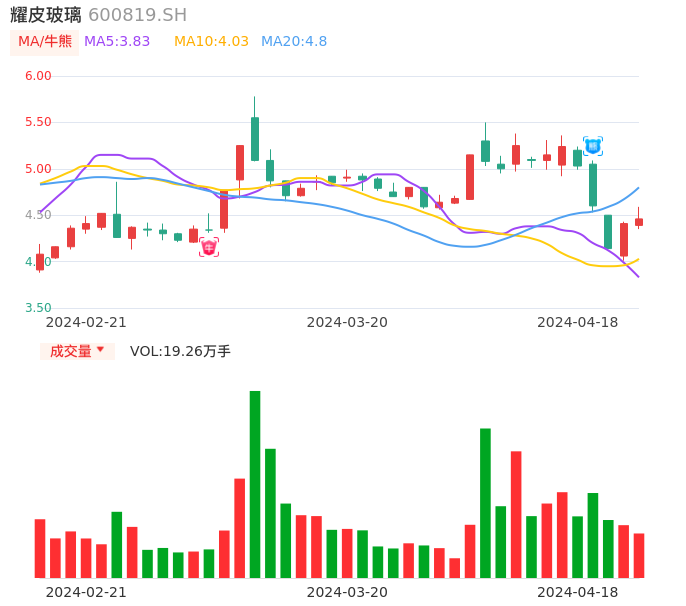The width and height of the screenshot is (686, 606).
Task: Click the red dropdown triangle beside 成交量
Action: pos(100,350)
